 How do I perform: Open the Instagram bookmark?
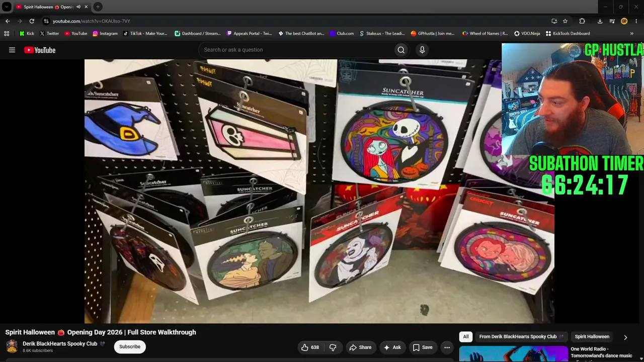(x=105, y=34)
